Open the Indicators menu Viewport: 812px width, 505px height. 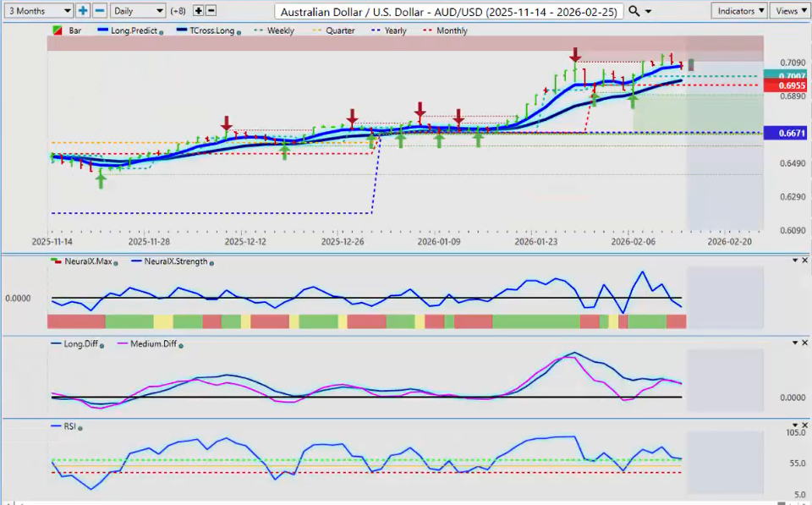tap(739, 11)
